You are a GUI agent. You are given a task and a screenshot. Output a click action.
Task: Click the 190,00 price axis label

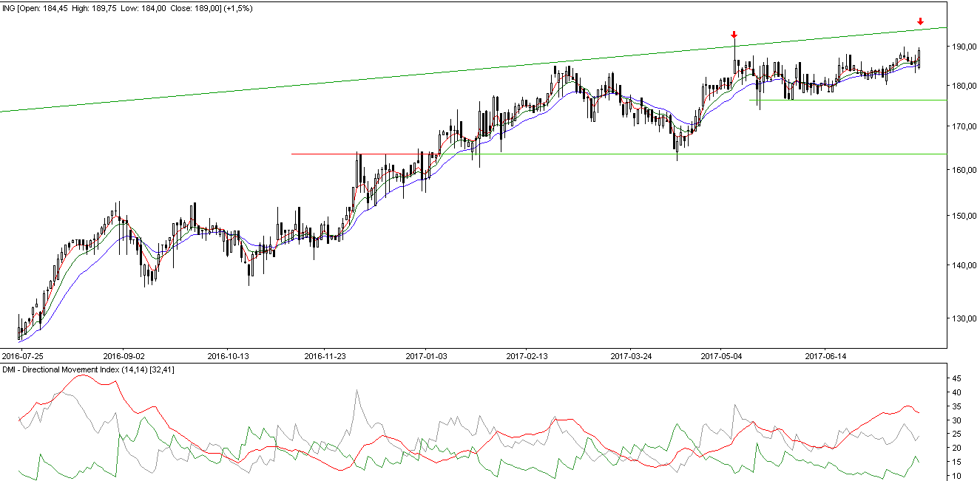pyautogui.click(x=964, y=46)
